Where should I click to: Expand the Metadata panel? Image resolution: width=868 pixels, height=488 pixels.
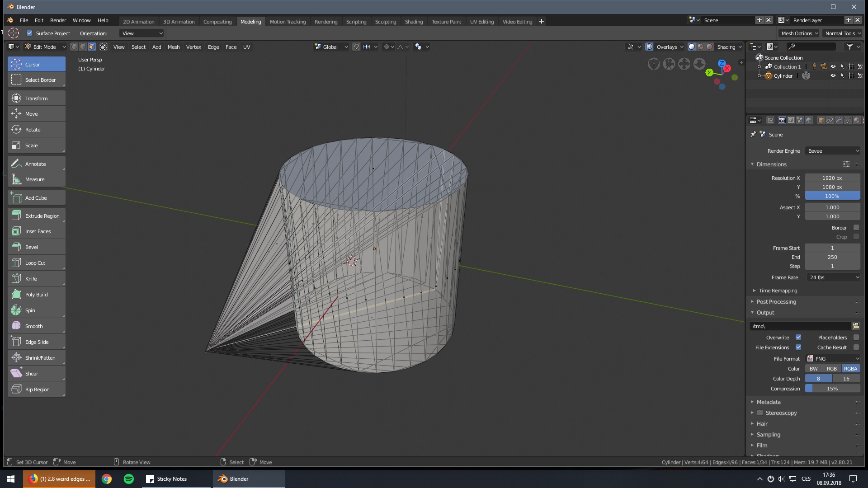click(769, 402)
